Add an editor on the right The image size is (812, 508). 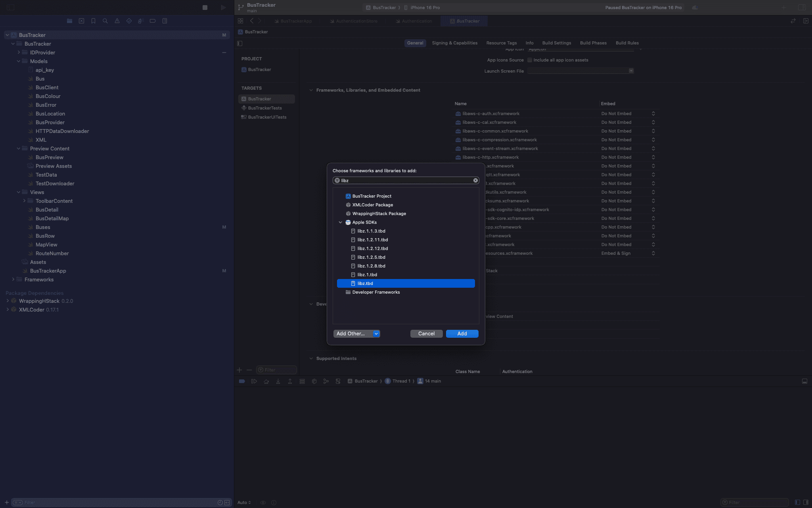(x=806, y=21)
